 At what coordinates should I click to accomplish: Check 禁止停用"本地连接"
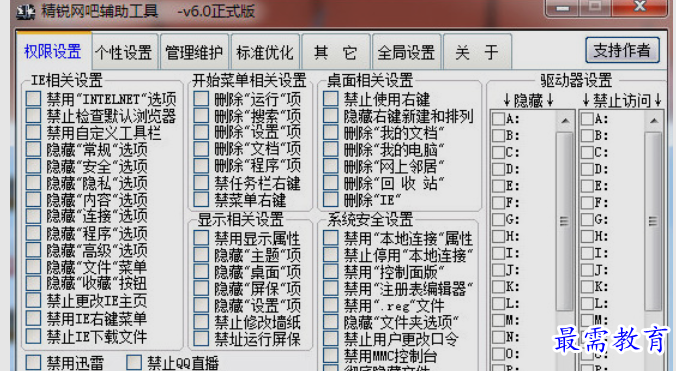pos(331,254)
